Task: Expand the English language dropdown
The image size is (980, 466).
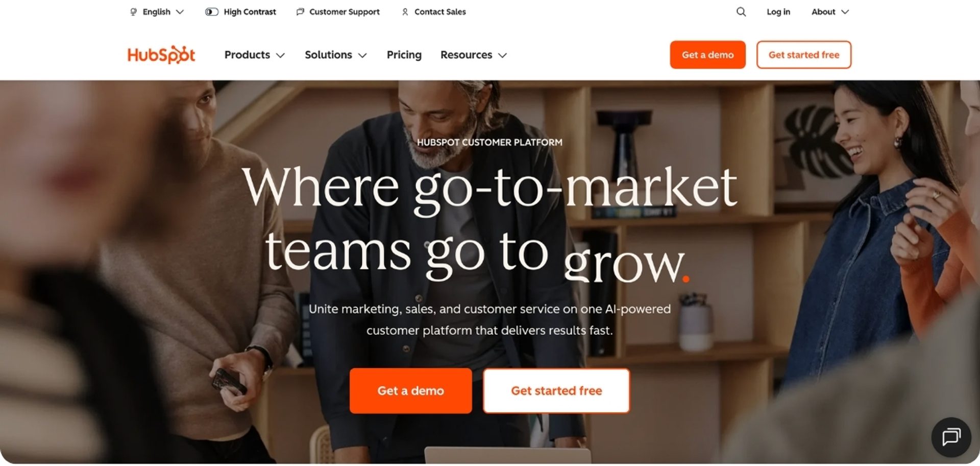Action: click(157, 12)
